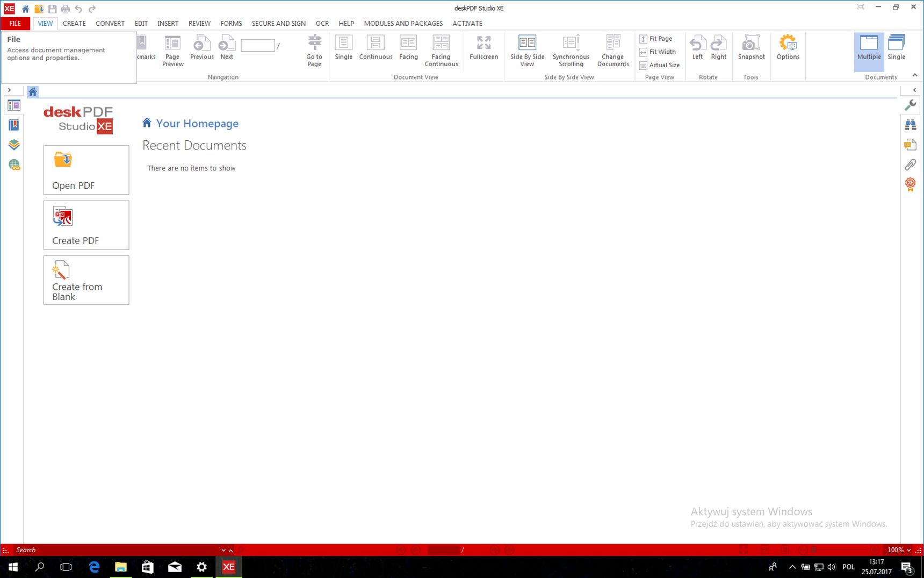This screenshot has width=924, height=578.
Task: Click the Open PDF tile
Action: [x=86, y=170]
